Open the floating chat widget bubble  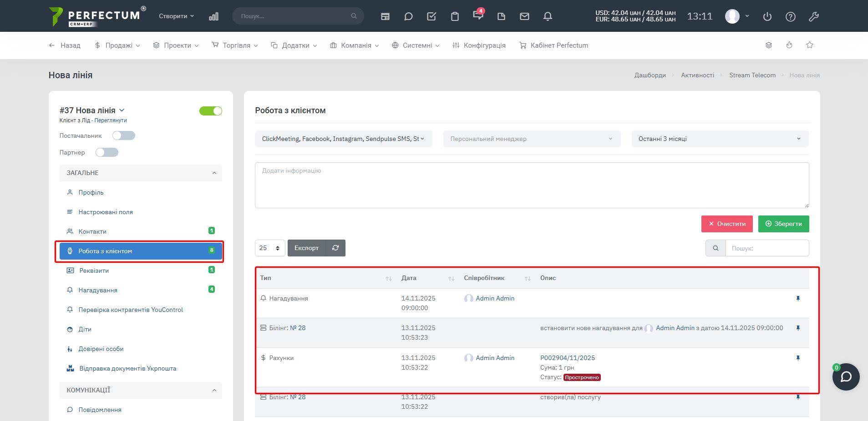click(846, 377)
